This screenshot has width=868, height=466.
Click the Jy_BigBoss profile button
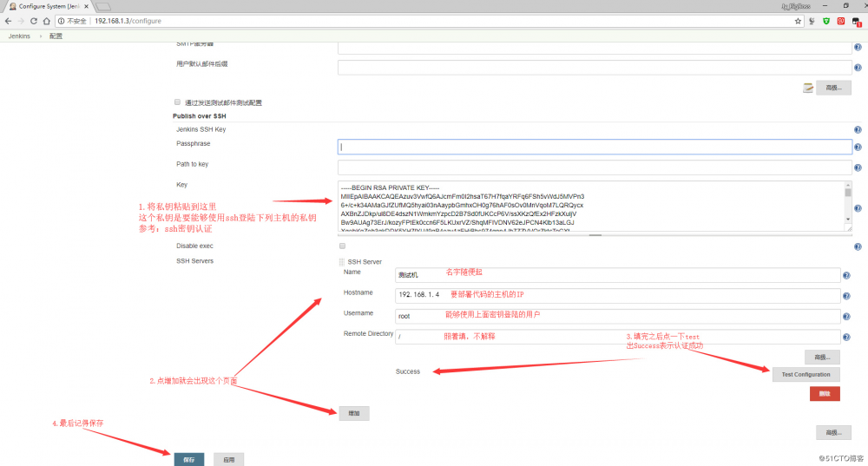tap(795, 6)
